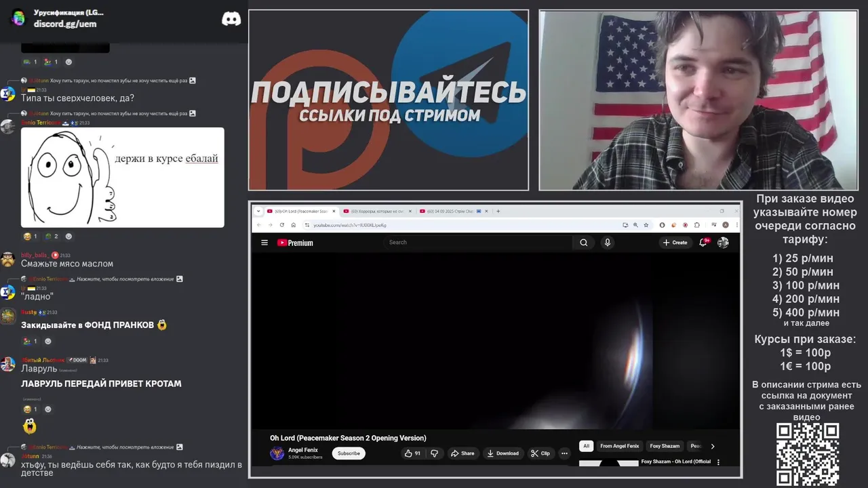Select the 'From Angel Fenix' chip

point(619,446)
